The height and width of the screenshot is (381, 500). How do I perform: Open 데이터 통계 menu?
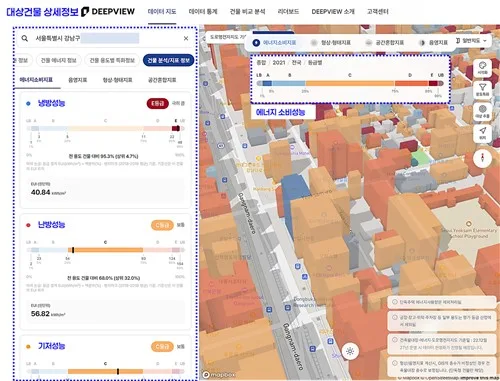pos(203,12)
